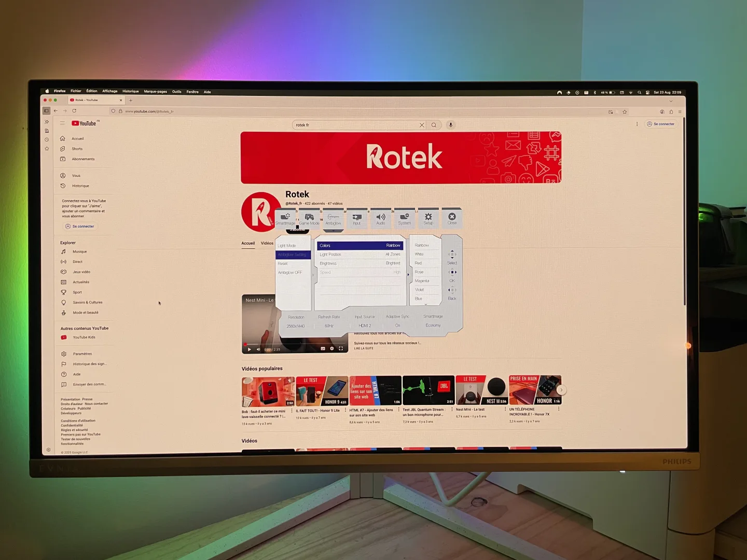Select Reset in Ambiglow OSD menu
The width and height of the screenshot is (747, 560).
[x=293, y=263]
